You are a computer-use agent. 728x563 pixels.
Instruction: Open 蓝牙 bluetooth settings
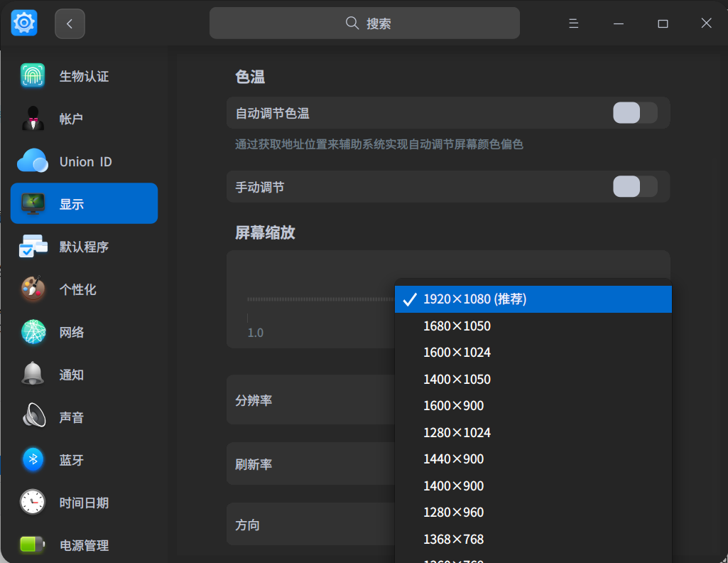click(84, 460)
